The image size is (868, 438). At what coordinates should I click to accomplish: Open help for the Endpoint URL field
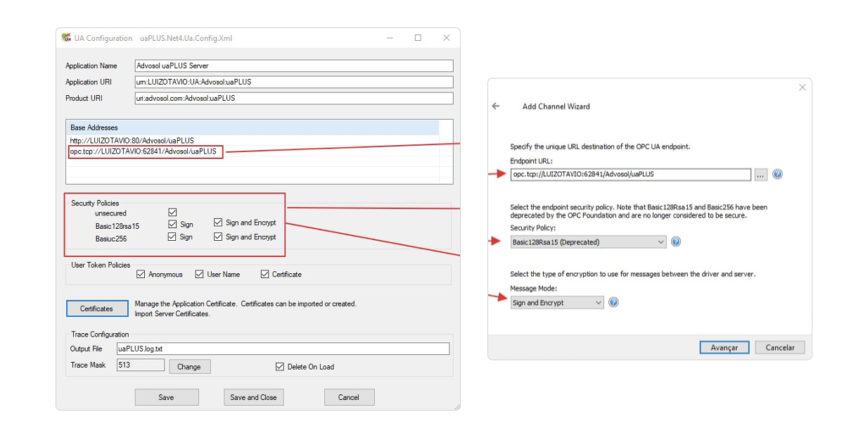pos(777,174)
